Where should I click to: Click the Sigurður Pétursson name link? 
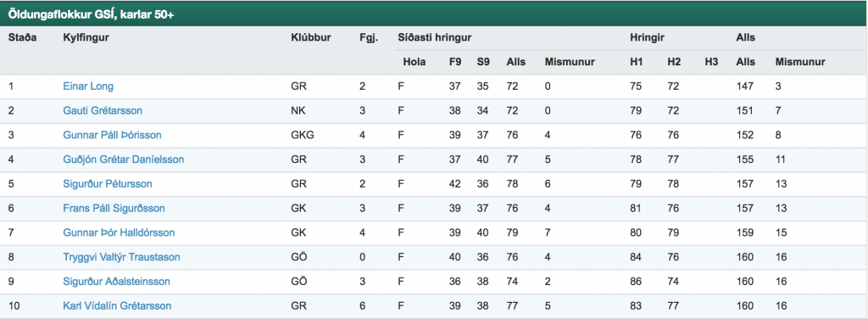pos(108,184)
